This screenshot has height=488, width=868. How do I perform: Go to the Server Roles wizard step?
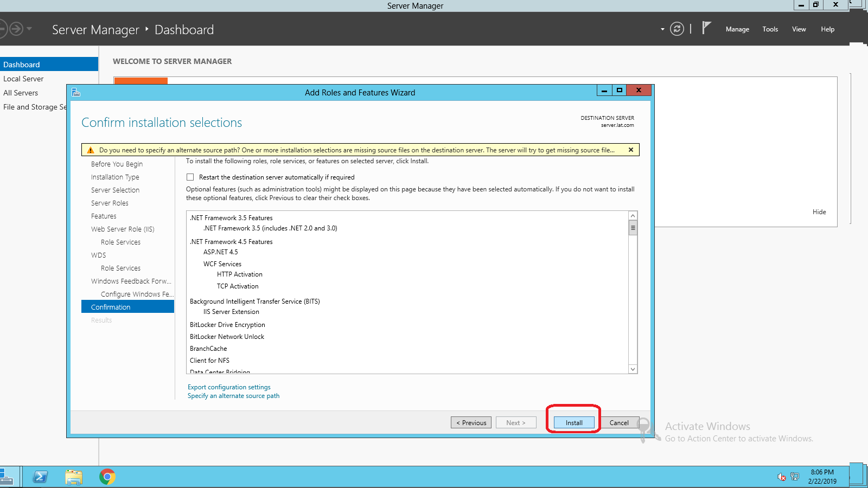(x=110, y=203)
